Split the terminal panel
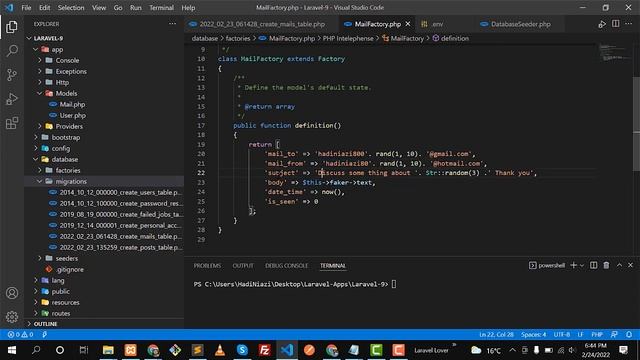 [593, 265]
